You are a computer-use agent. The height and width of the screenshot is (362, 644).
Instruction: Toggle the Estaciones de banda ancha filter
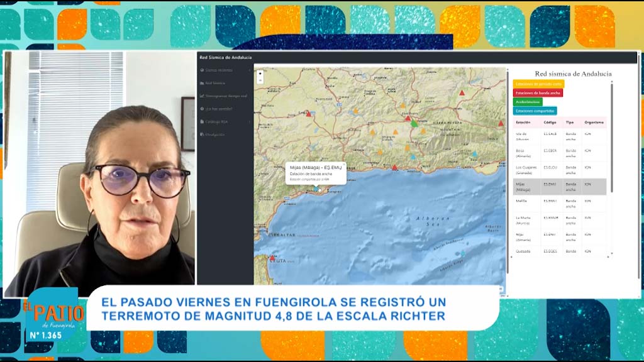pos(540,92)
